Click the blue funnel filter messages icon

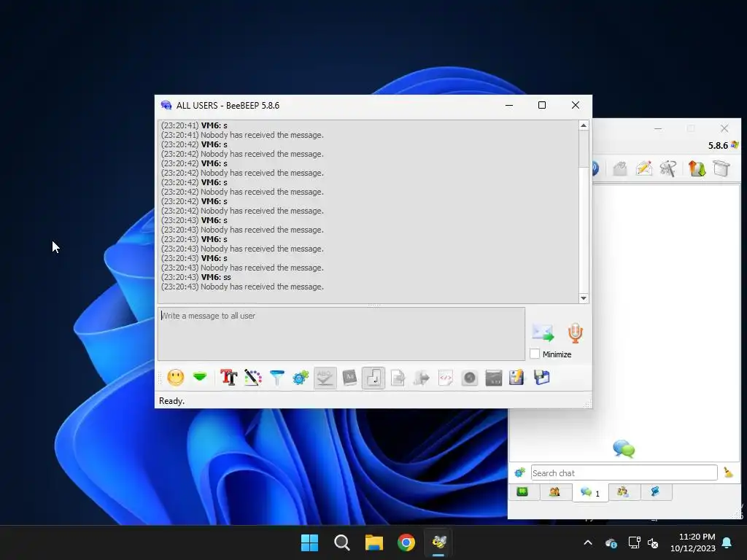coord(276,378)
